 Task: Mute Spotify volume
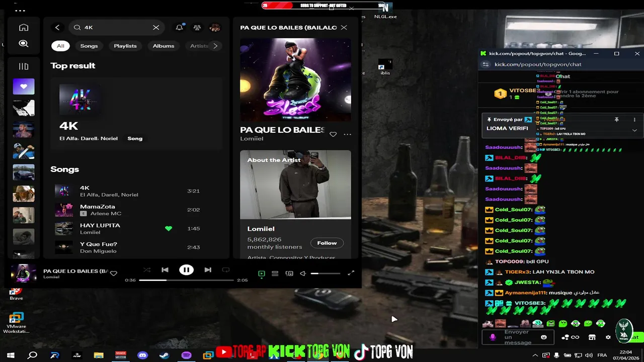click(x=303, y=274)
